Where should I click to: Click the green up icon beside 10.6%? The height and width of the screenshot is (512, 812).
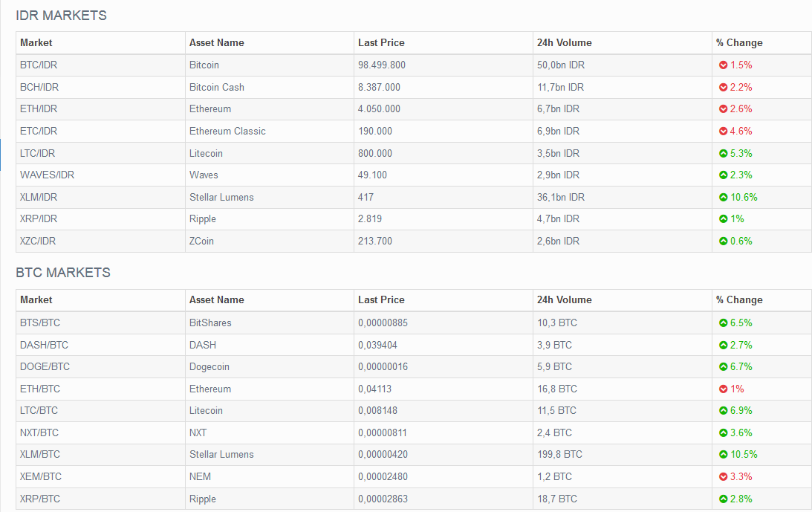(x=723, y=198)
